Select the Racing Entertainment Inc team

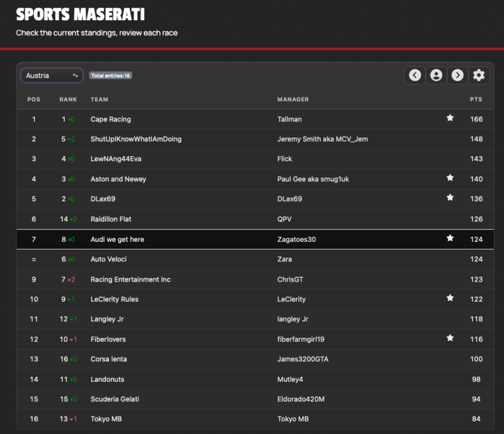pos(130,280)
